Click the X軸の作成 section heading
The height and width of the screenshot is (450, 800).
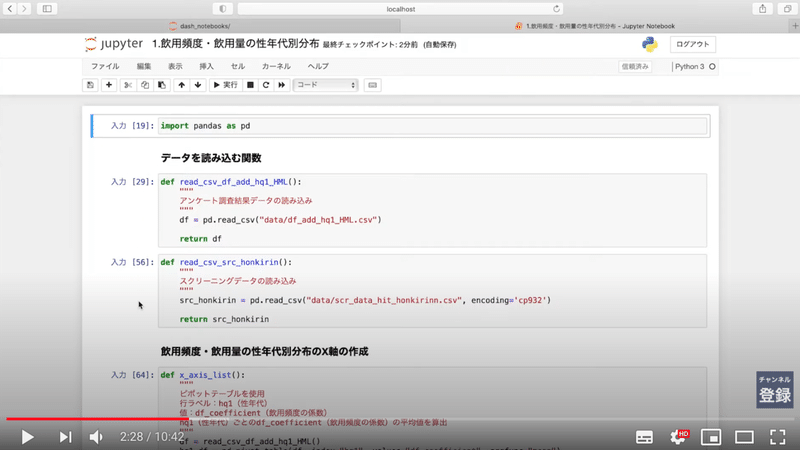tap(264, 352)
